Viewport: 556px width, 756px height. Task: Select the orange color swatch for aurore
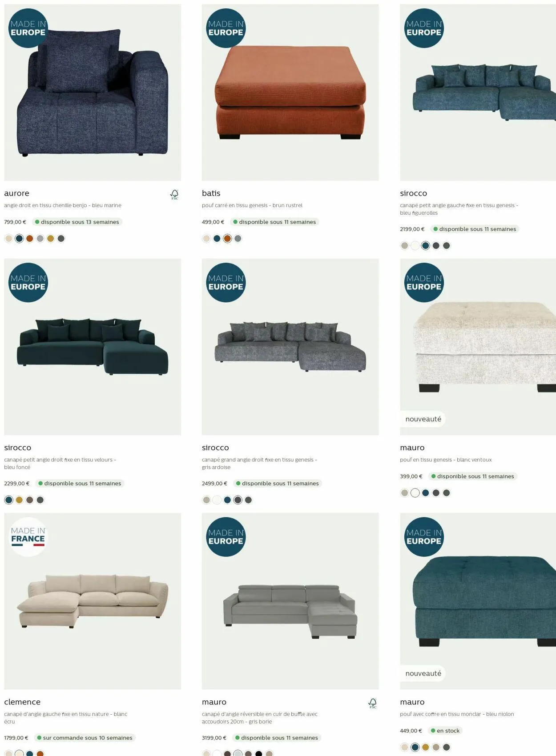click(x=30, y=239)
